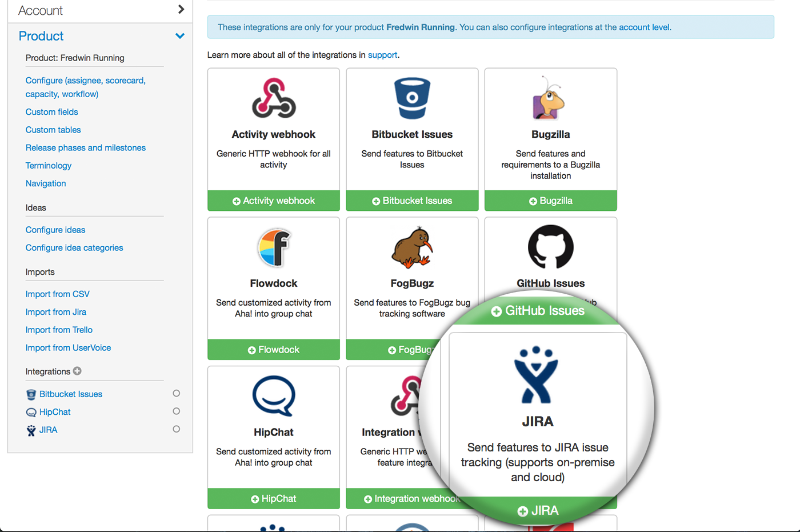The image size is (800, 532).
Task: Open the Account menu heading
Action: [x=41, y=10]
